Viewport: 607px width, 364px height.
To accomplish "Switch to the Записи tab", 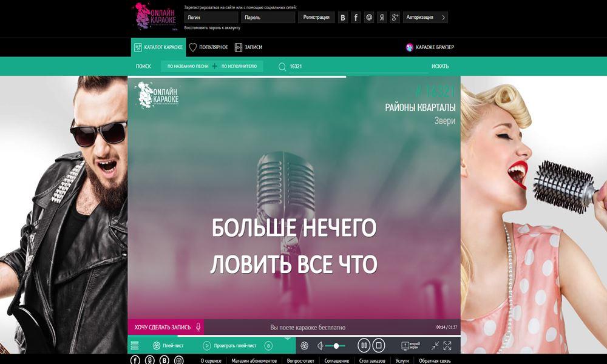I will [x=248, y=47].
